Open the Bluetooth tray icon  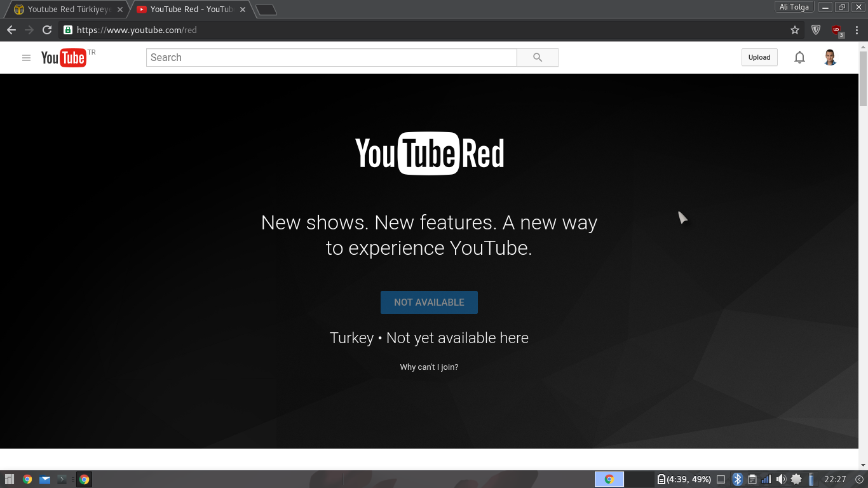pos(737,479)
